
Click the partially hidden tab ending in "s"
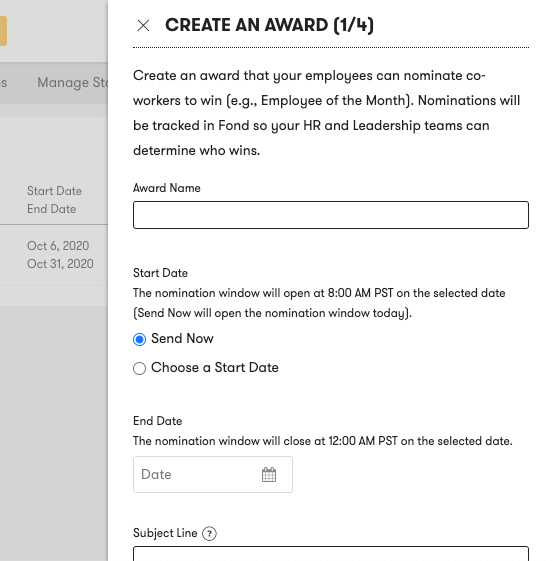point(4,83)
